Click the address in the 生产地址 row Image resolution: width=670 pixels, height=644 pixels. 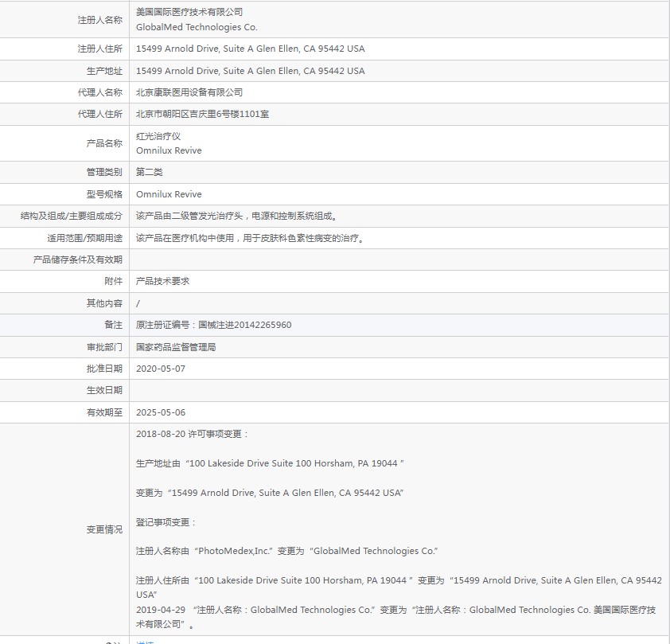click(x=251, y=71)
